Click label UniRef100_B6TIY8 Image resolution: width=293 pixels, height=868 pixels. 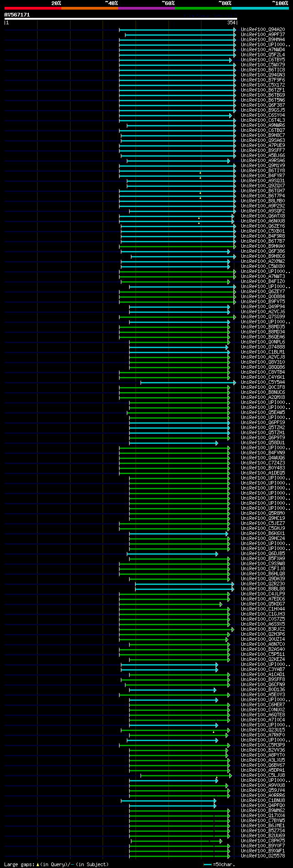[263, 170]
